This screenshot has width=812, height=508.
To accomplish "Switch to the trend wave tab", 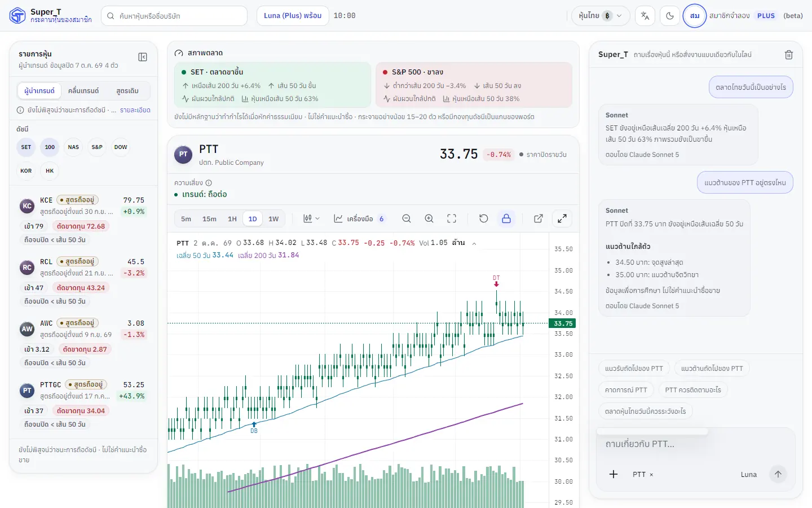I will (83, 91).
